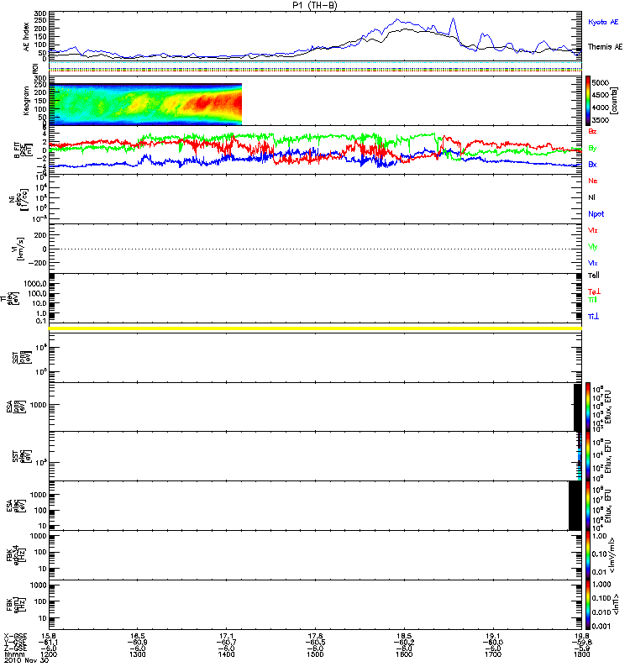The height and width of the screenshot is (672, 630).
Task: Select the blue "Kyoto AE" legend label
Action: tap(603, 23)
